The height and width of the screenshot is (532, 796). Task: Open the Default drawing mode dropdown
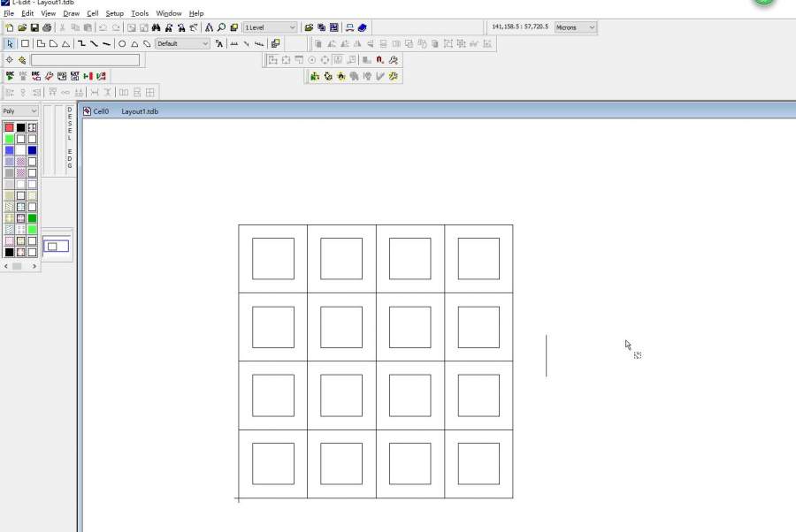[x=182, y=43]
